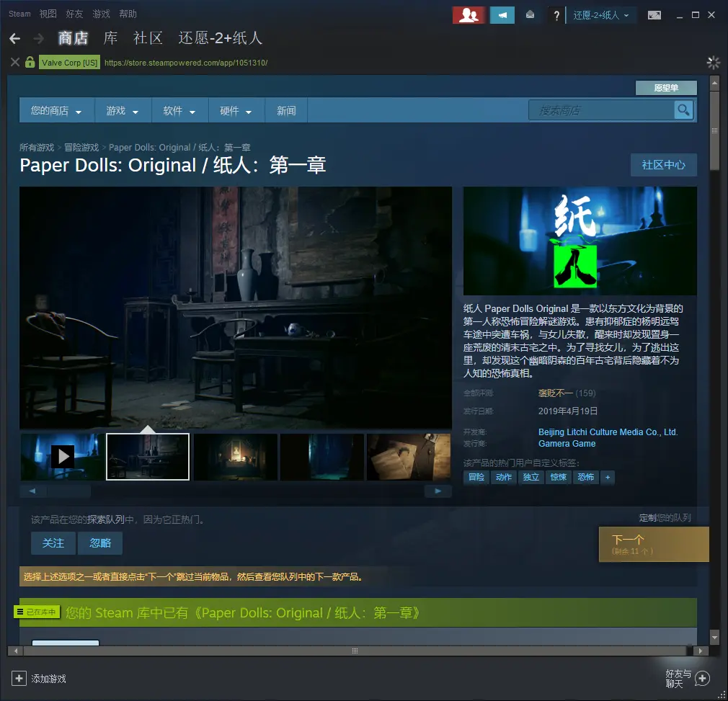The height and width of the screenshot is (701, 728).
Task: Open the inbox envelope icon
Action: pyautogui.click(x=530, y=15)
